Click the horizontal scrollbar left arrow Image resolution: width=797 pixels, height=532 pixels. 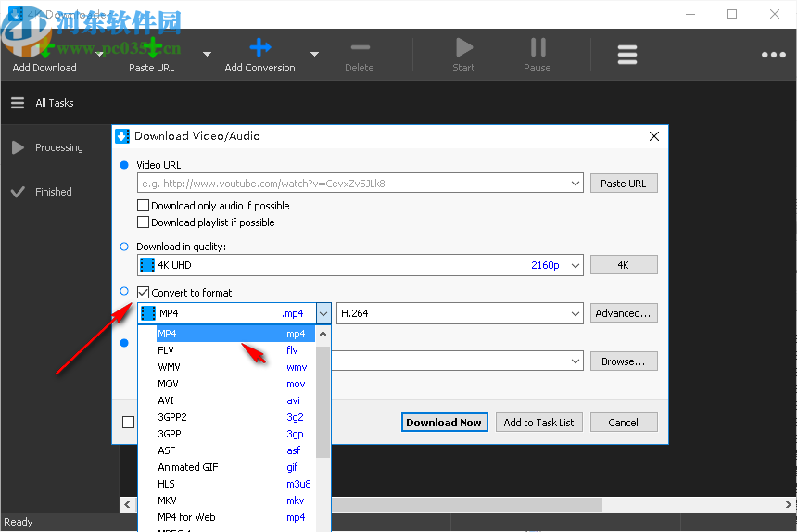pyautogui.click(x=127, y=504)
